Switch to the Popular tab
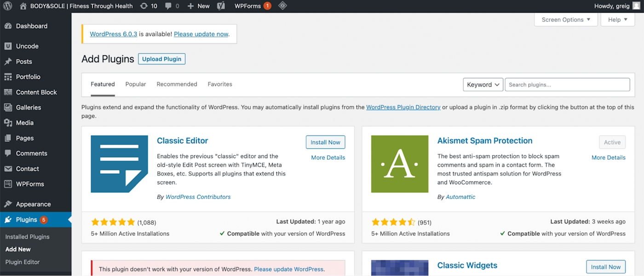644x276 pixels. pyautogui.click(x=136, y=84)
